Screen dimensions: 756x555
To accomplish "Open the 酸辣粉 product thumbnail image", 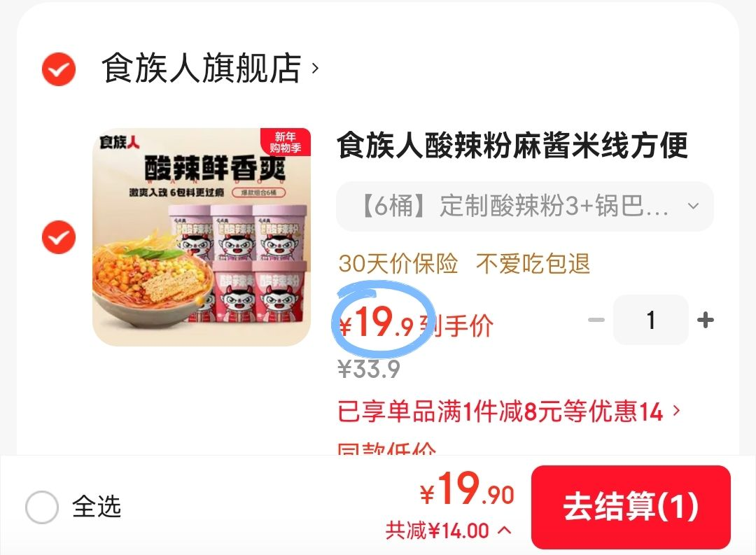I will pyautogui.click(x=202, y=237).
